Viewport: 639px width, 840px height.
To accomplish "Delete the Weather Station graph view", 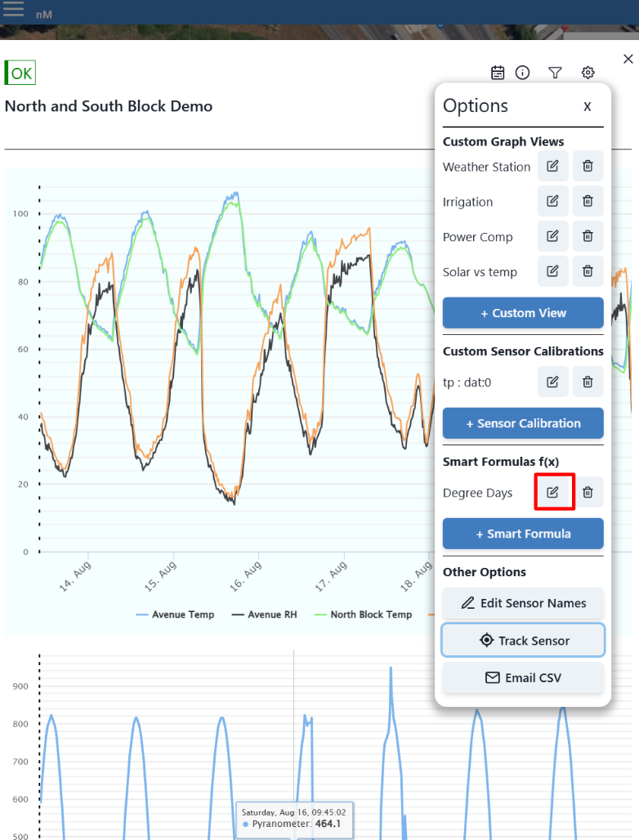I will 588,166.
